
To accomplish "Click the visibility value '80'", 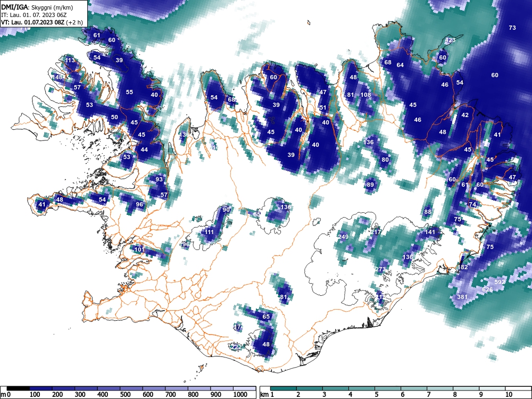I will point(385,160).
